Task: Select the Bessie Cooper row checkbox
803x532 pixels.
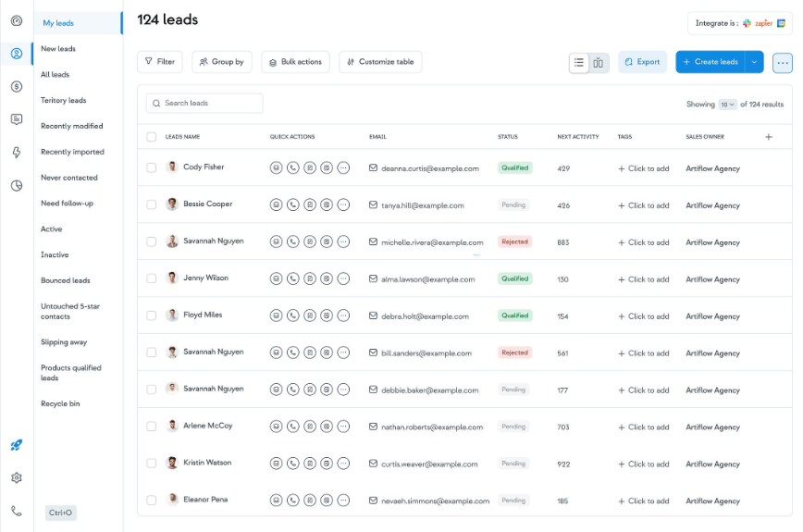Action: (151, 204)
